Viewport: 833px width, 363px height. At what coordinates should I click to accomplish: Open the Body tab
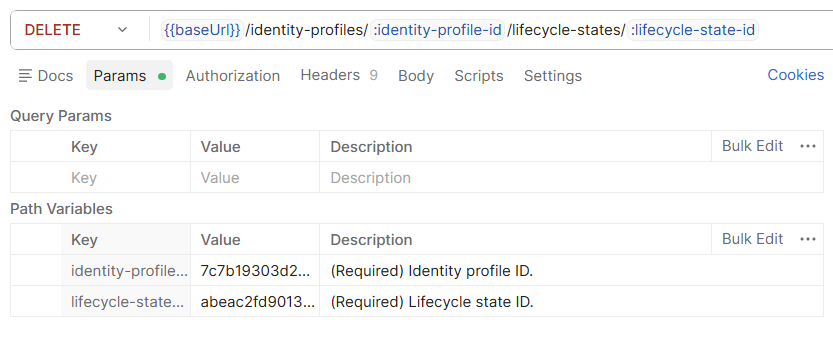[x=415, y=75]
